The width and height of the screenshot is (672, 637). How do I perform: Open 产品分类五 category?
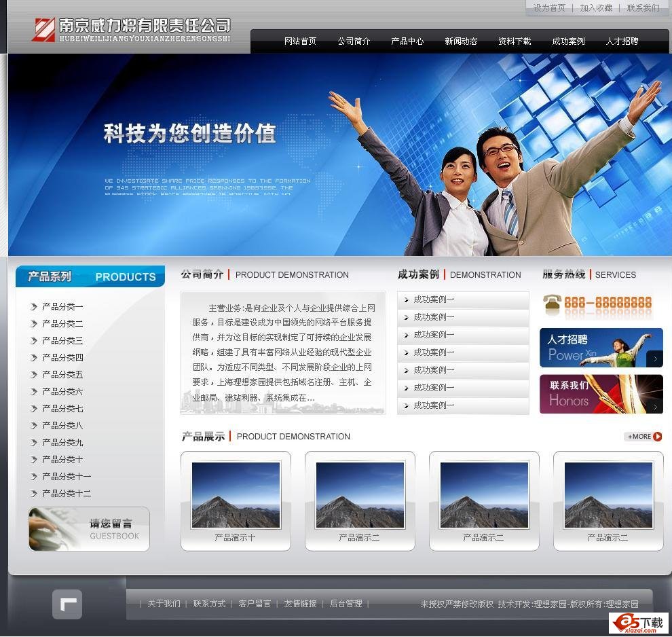click(62, 375)
